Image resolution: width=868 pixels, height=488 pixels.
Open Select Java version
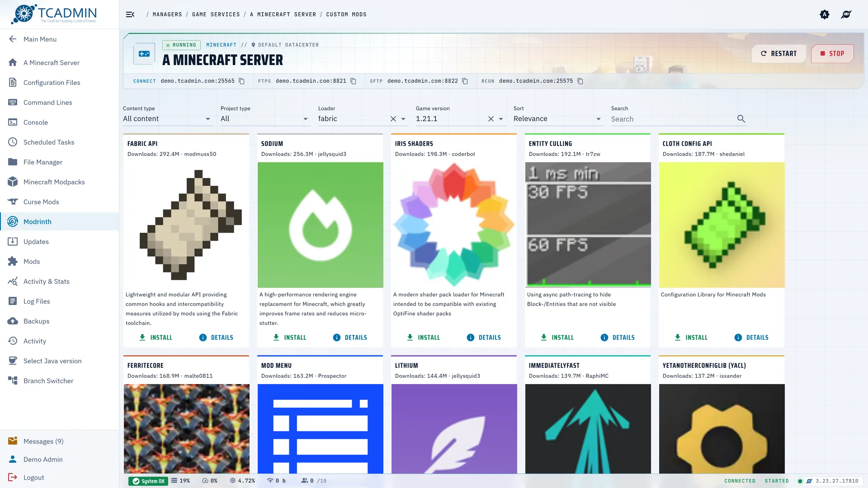59,361
